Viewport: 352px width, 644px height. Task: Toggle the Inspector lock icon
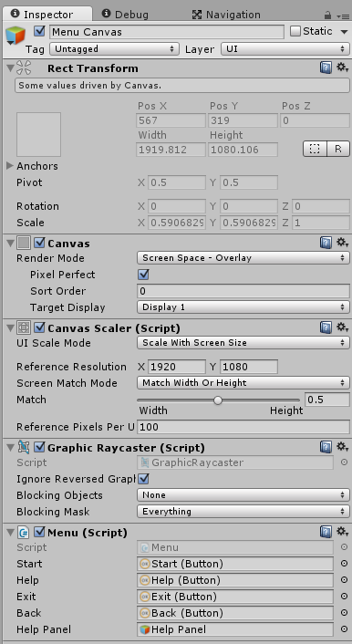point(327,16)
